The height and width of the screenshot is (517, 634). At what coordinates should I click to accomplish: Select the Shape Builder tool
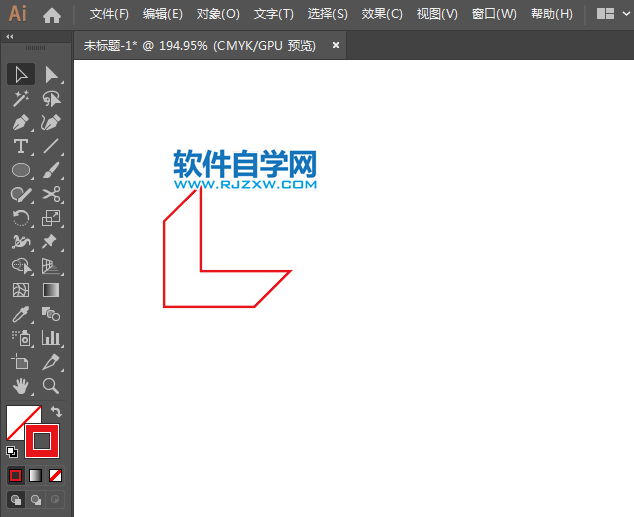tap(21, 266)
